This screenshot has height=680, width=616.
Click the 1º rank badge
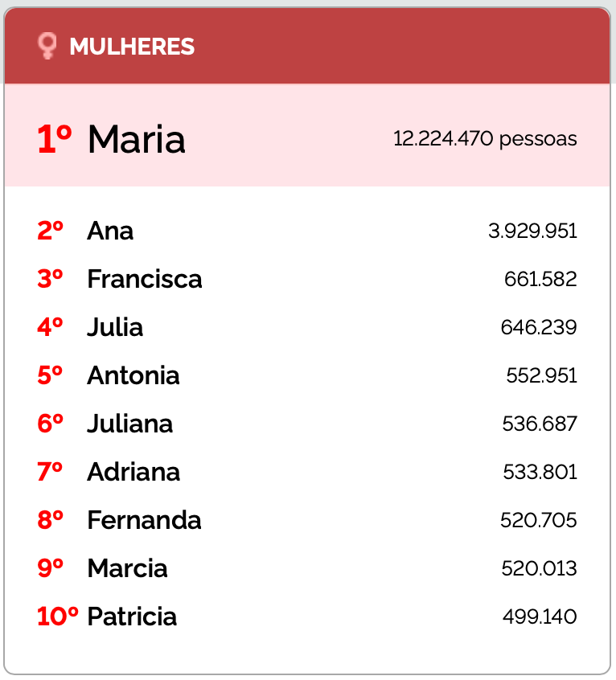[55, 140]
